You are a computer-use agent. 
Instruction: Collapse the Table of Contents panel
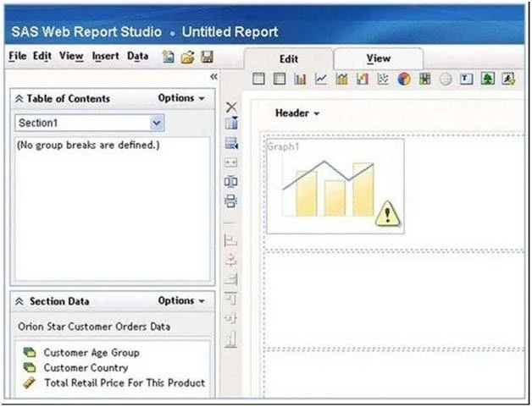[x=19, y=99]
